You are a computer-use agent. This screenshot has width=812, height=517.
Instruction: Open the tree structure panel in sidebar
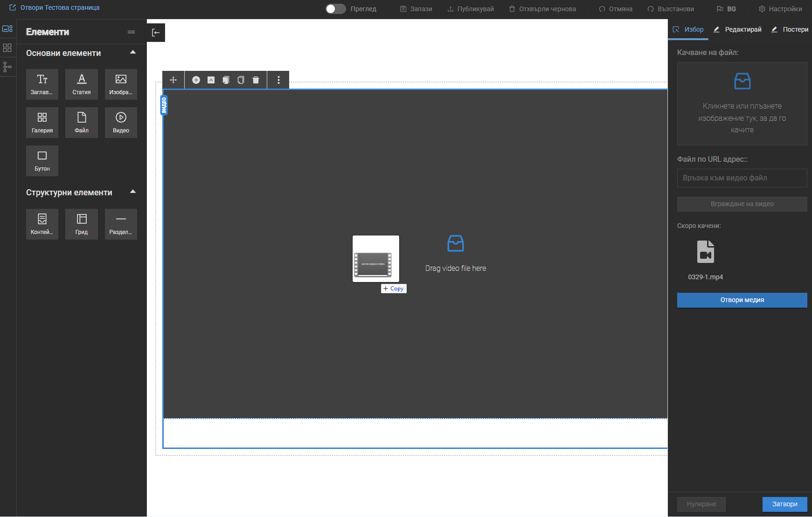pos(7,67)
